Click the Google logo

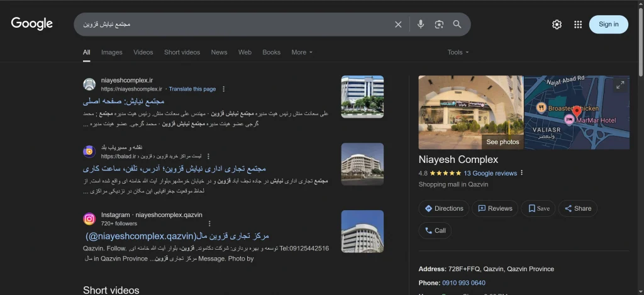31,24
